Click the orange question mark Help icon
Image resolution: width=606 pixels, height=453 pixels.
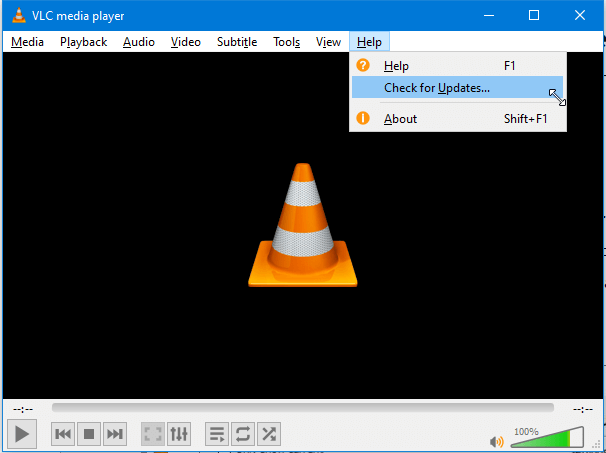tap(363, 65)
